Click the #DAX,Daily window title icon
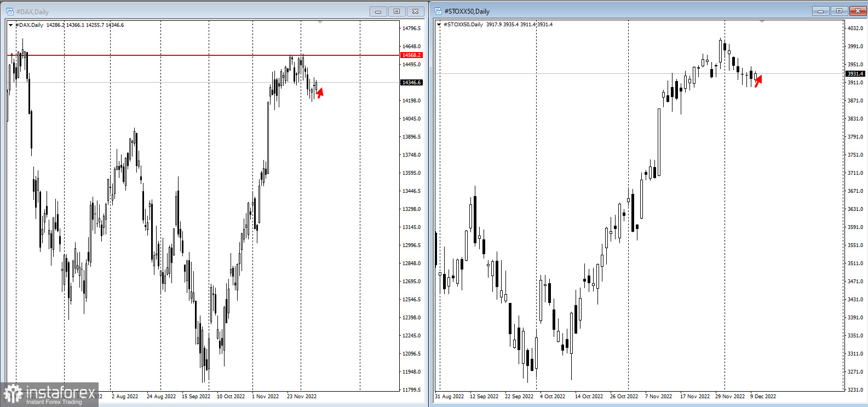Viewport: 868px width, 407px height. click(10, 12)
